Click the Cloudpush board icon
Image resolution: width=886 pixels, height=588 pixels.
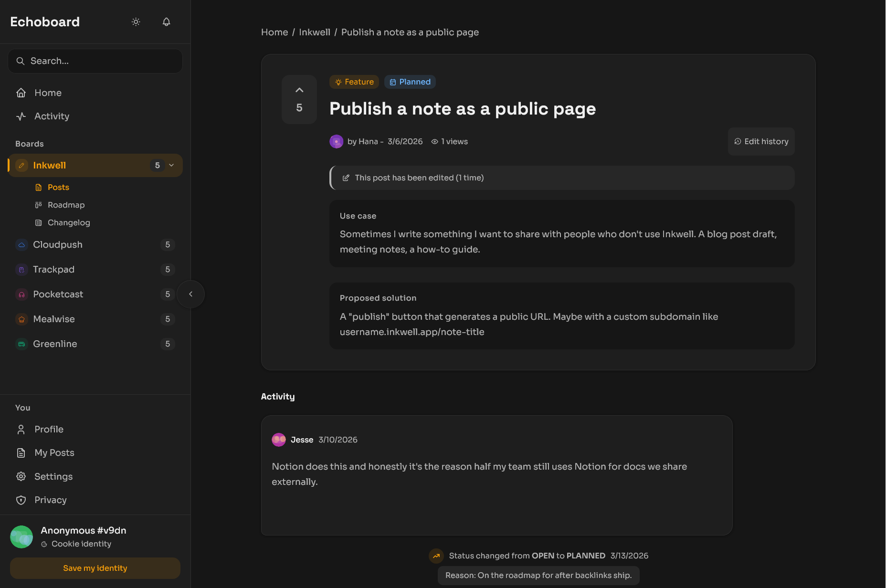[x=21, y=245]
